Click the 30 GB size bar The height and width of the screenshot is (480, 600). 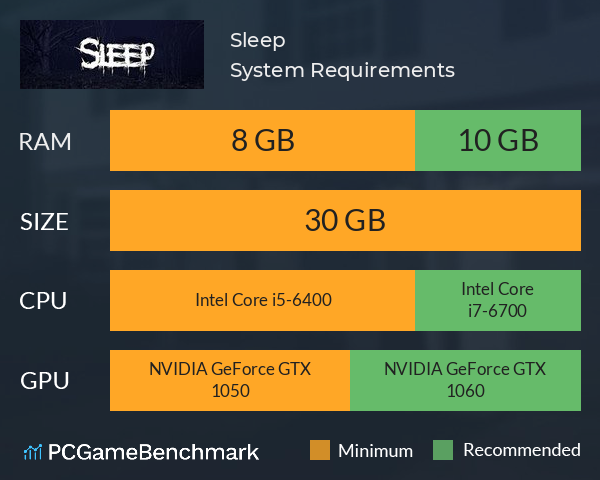pos(345,220)
